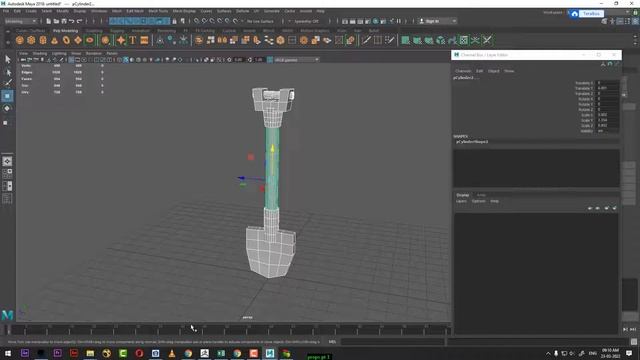Open the Edit Mesh menu
640x360 pixels.
(135, 11)
